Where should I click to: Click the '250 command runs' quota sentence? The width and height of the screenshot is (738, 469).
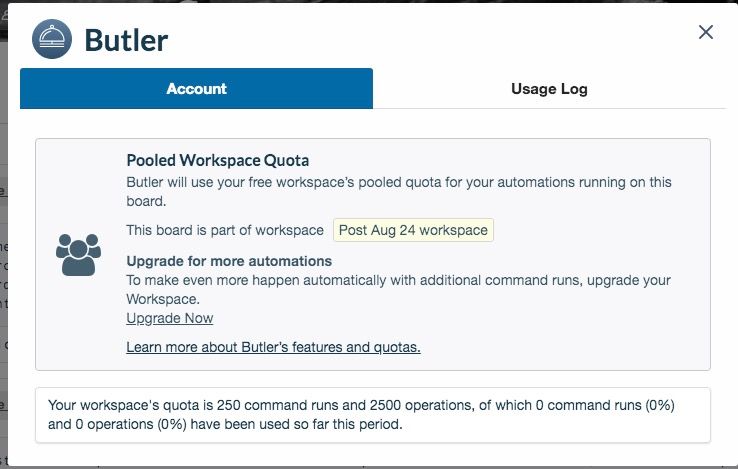pyautogui.click(x=361, y=405)
